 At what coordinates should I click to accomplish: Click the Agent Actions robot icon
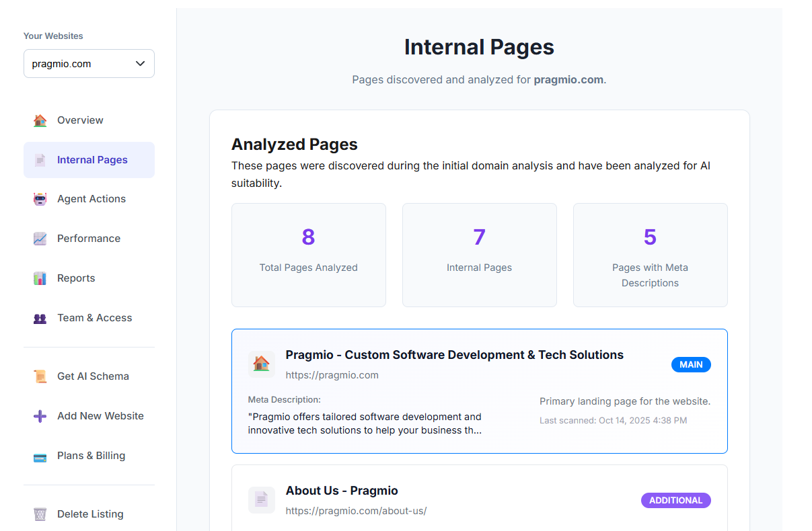[x=40, y=199]
